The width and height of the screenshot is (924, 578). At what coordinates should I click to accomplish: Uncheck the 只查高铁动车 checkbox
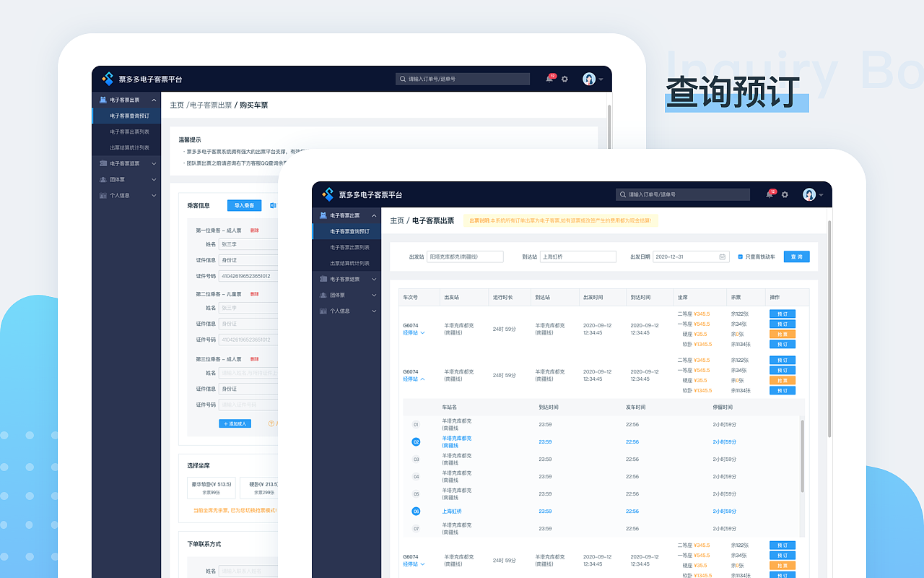click(x=741, y=256)
